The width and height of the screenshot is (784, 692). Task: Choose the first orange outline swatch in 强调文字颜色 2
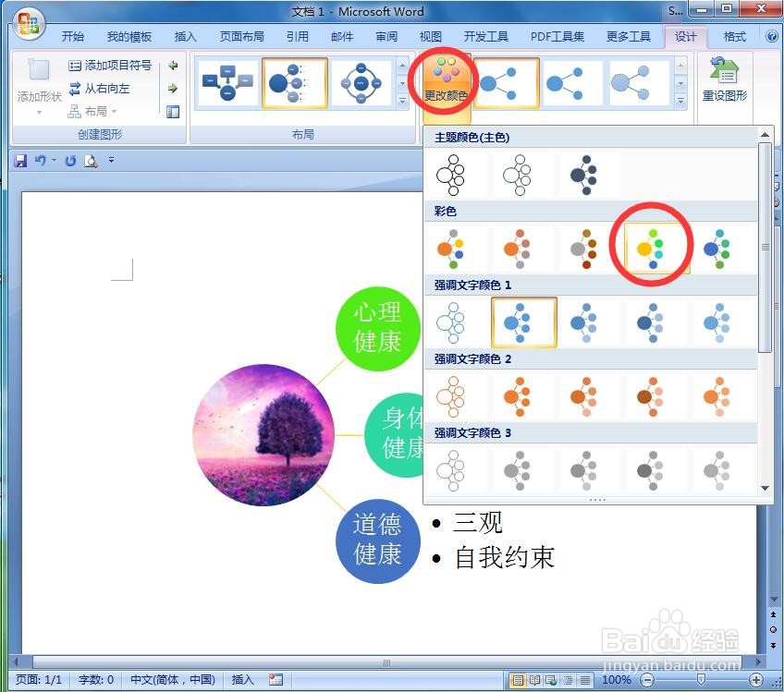451,396
